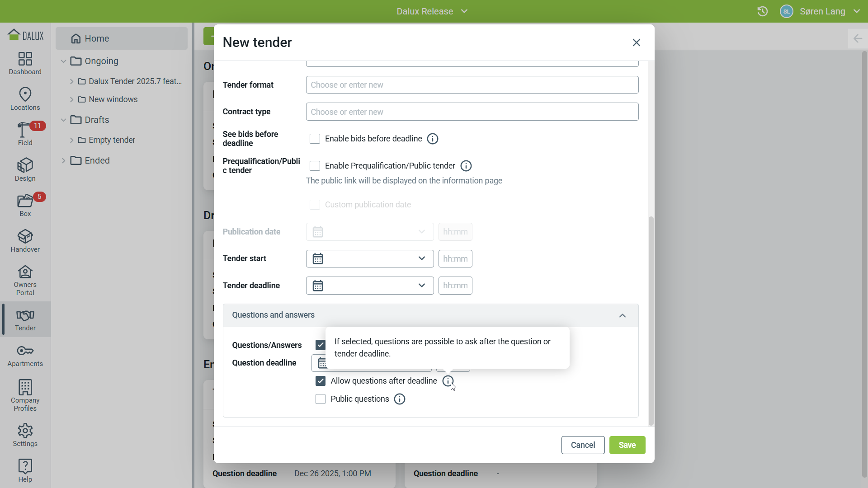868x488 pixels.
Task: Open Settings in the sidebar
Action: [x=25, y=435]
